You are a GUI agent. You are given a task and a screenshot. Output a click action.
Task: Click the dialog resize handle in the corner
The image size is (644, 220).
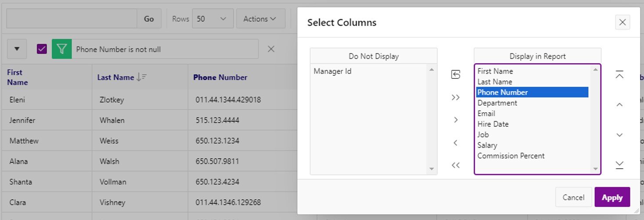(637, 211)
